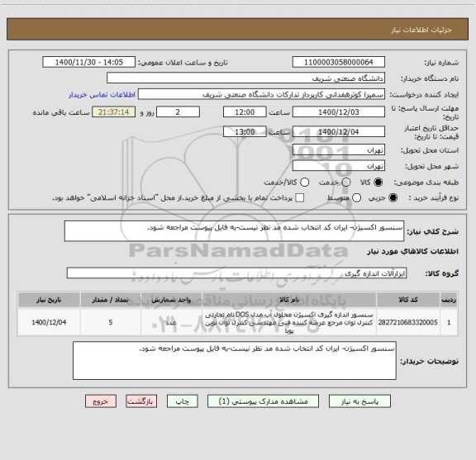
Task: Click the کد کالا column header
Action: (408, 300)
